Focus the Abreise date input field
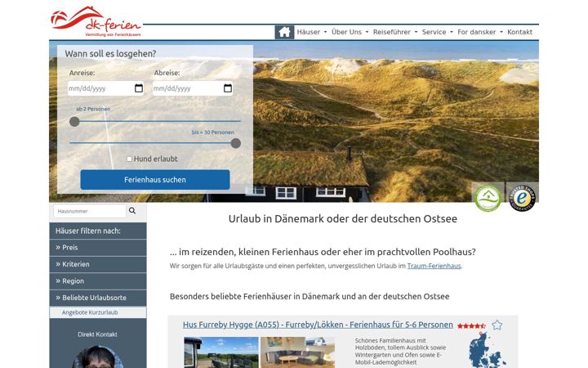The image size is (588, 368). [193, 88]
